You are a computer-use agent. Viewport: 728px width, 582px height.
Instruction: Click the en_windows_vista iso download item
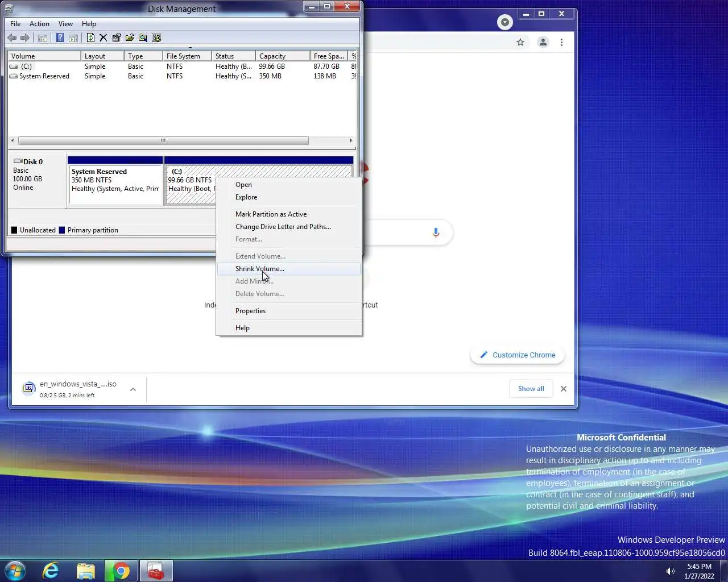(78, 389)
